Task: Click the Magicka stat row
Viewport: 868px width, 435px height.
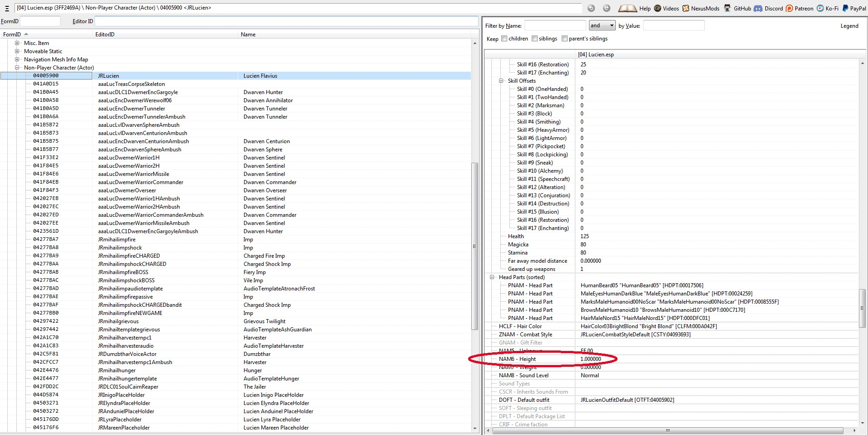Action: coord(671,245)
